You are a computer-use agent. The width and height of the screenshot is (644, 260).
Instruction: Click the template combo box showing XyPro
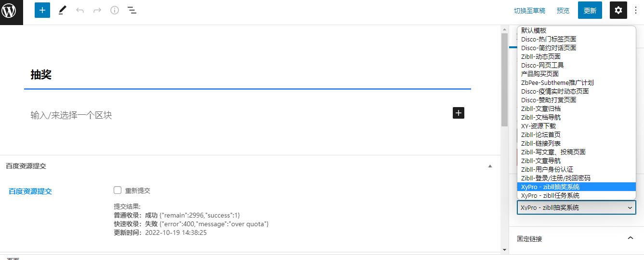576,207
